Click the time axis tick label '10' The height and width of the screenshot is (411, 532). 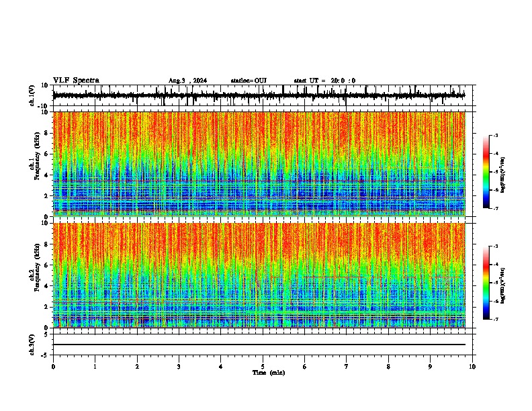[x=472, y=367]
